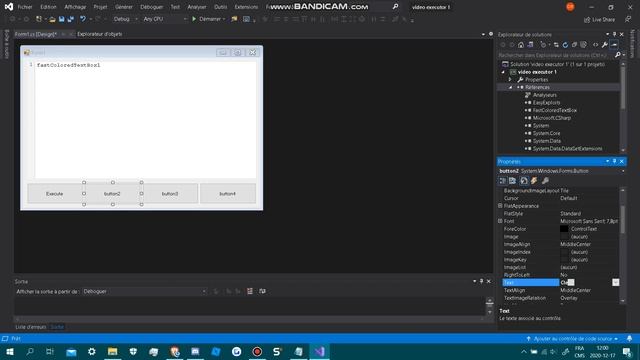
Task: Open the button2 object selector dropdown
Action: [x=623, y=171]
